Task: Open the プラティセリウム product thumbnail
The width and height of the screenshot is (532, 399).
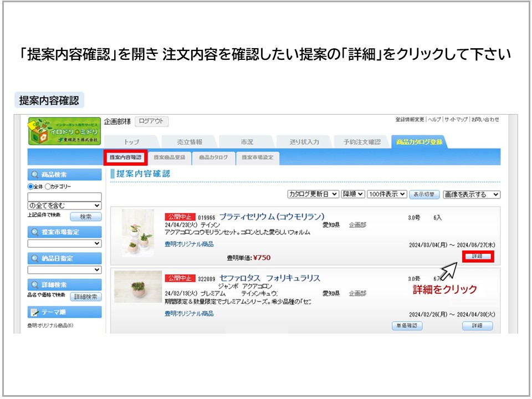Action: pos(137,233)
